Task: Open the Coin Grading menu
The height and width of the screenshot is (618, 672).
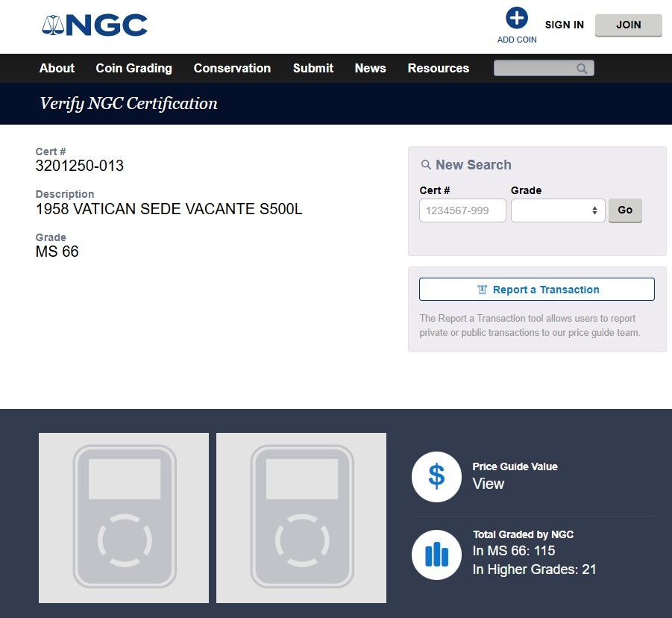Action: pos(134,68)
